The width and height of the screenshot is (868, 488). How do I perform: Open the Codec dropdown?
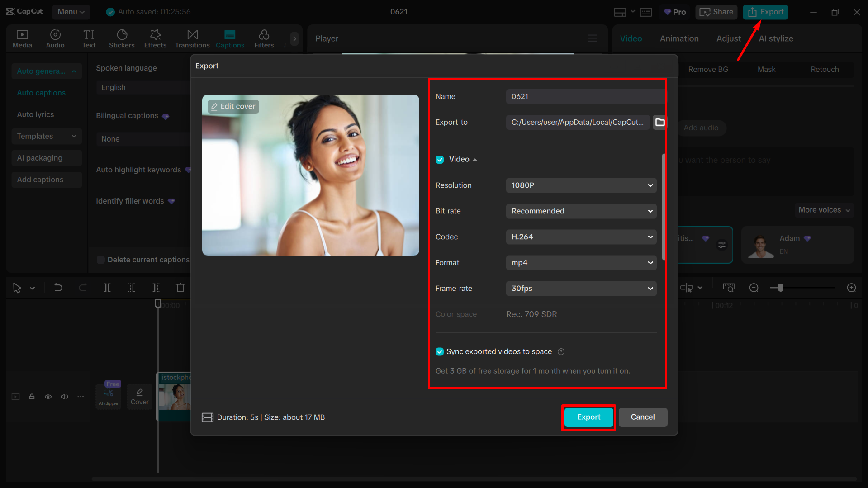point(581,237)
